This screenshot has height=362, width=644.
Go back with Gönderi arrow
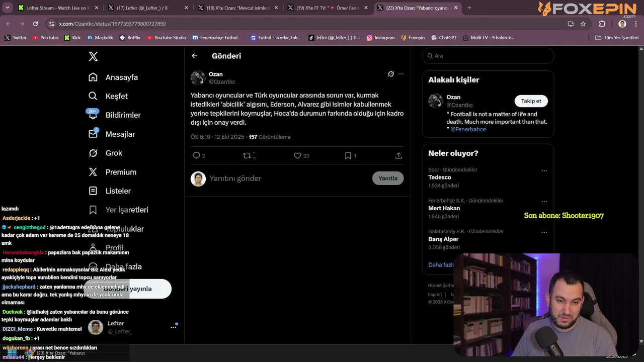(x=195, y=56)
